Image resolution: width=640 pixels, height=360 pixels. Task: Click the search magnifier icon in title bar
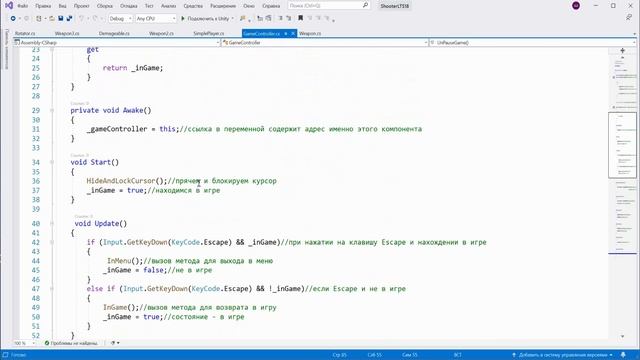coord(365,5)
